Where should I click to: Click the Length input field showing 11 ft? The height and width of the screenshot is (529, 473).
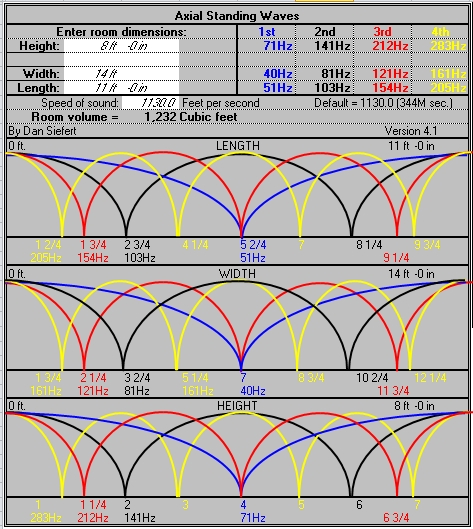[x=121, y=88]
